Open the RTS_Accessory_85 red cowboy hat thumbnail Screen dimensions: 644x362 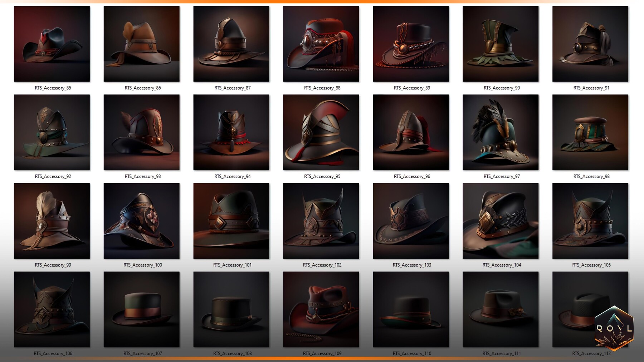pos(52,44)
